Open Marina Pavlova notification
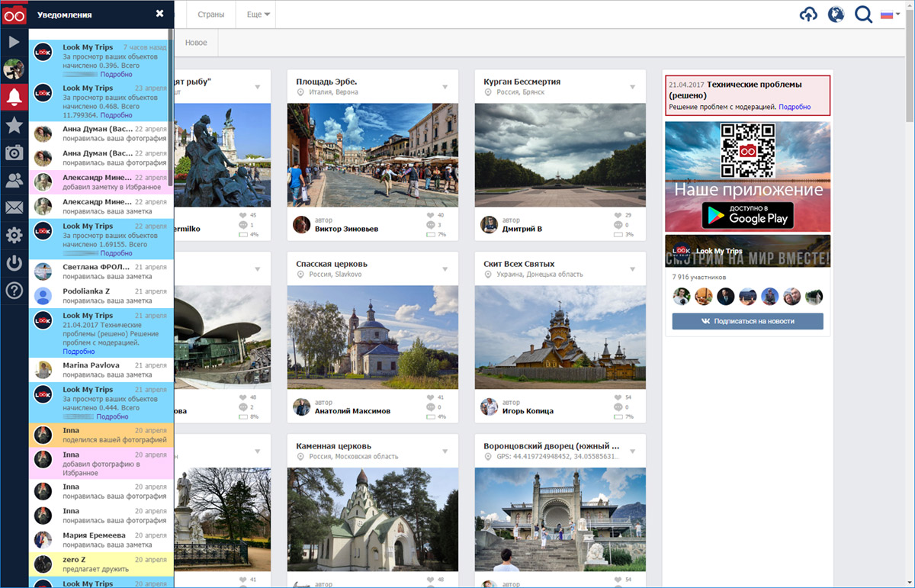The width and height of the screenshot is (915, 588). pyautogui.click(x=101, y=369)
